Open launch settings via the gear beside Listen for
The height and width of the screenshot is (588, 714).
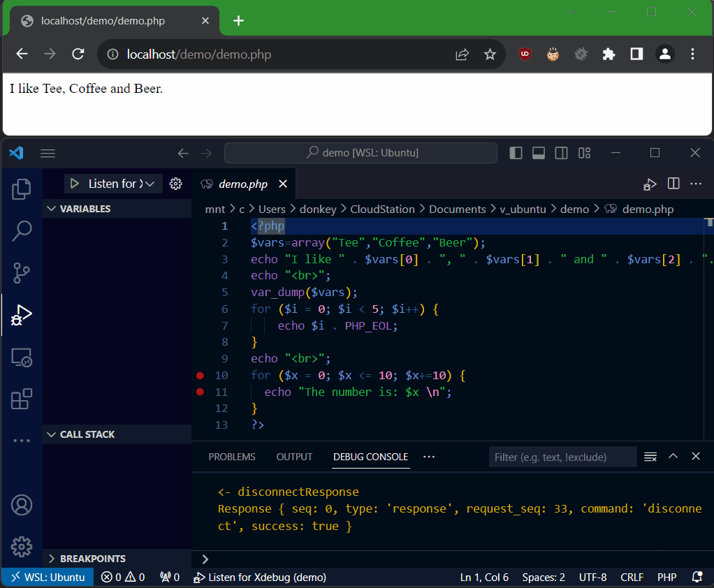click(175, 184)
